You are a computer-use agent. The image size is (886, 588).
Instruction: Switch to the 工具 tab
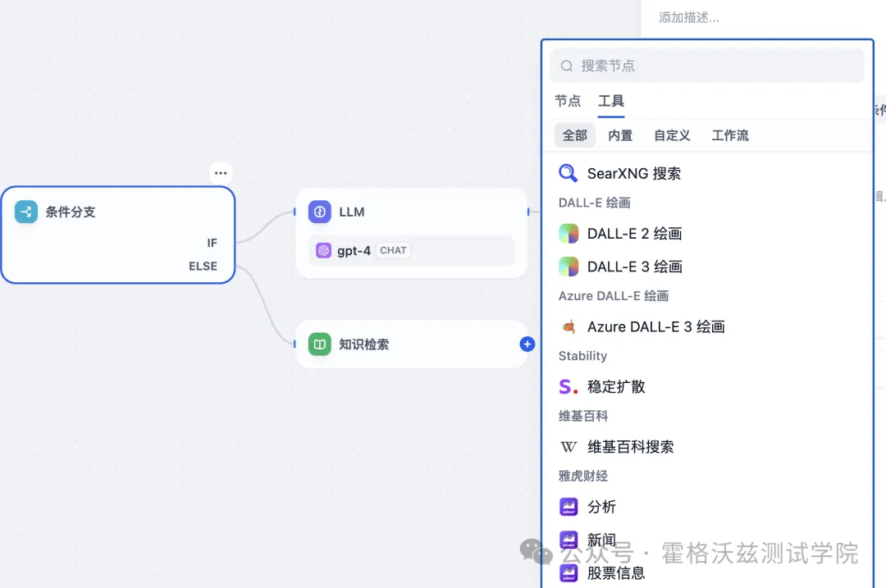pos(610,101)
